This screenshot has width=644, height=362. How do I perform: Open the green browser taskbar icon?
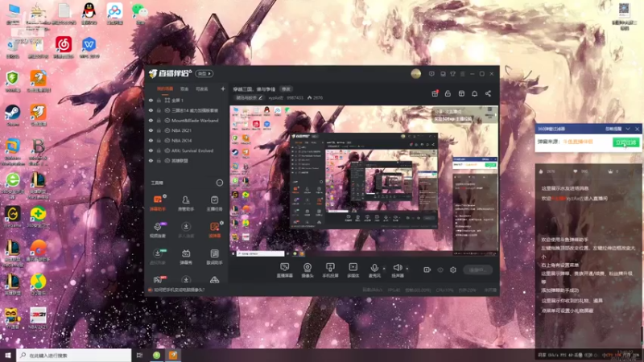tap(156, 356)
